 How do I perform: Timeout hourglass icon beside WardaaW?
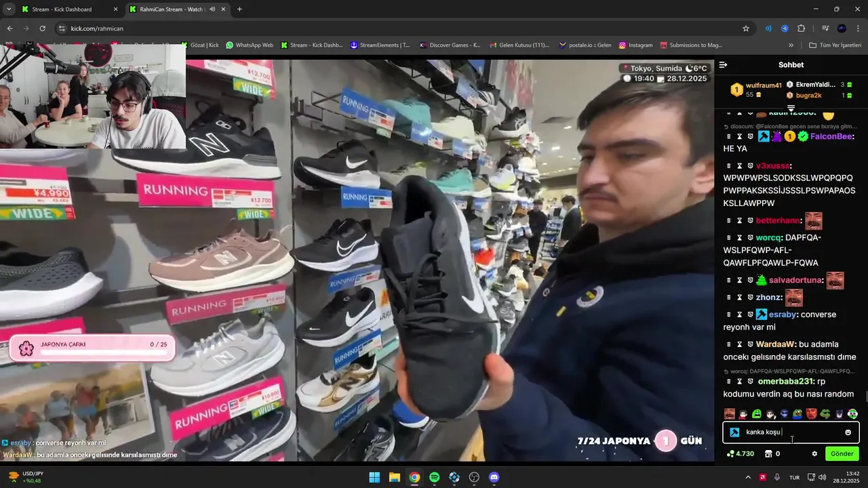click(740, 344)
